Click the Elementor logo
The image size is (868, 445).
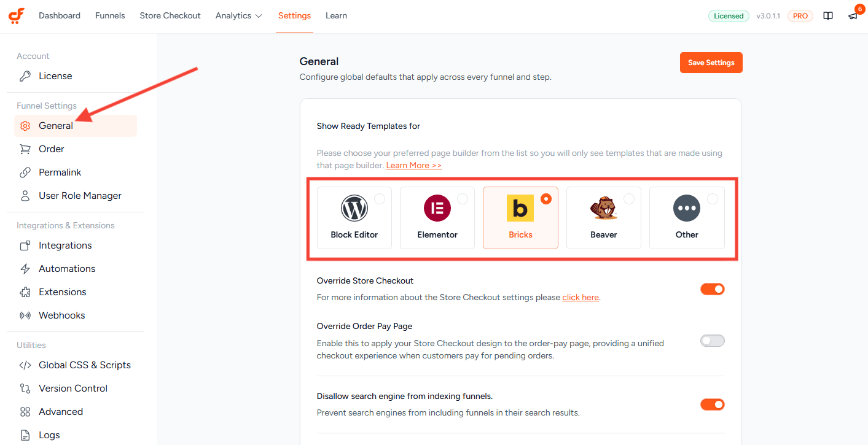pyautogui.click(x=437, y=208)
